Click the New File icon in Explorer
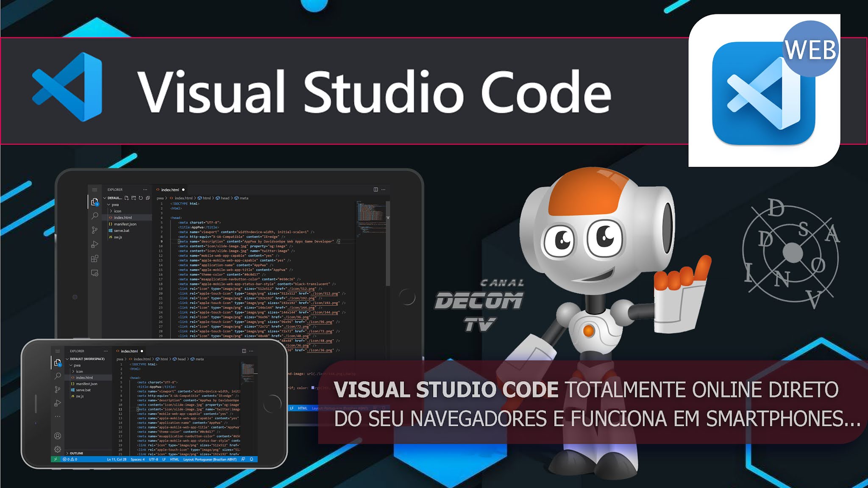 (127, 198)
